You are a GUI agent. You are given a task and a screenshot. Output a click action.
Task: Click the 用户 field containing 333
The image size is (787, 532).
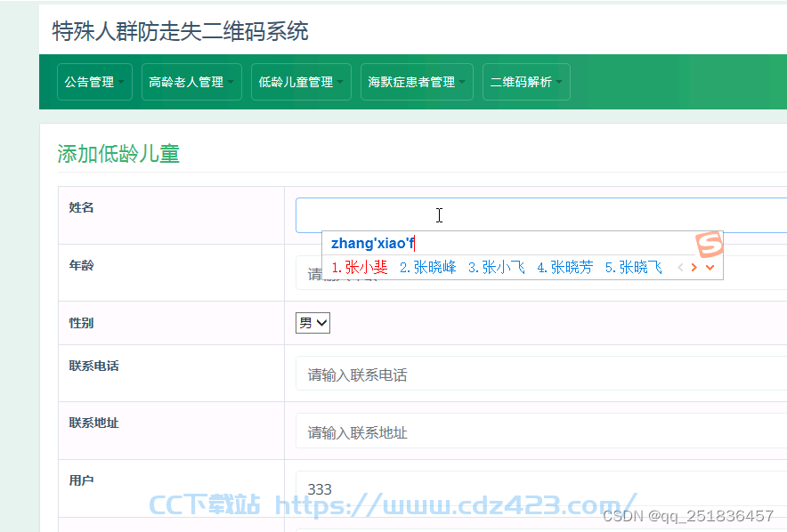coord(541,489)
